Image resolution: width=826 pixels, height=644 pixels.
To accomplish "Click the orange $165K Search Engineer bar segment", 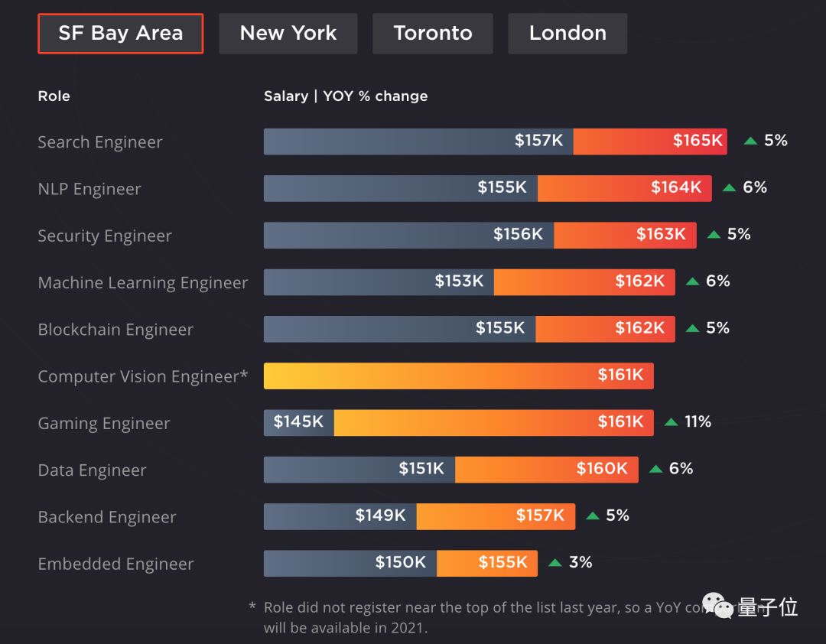I will click(649, 141).
